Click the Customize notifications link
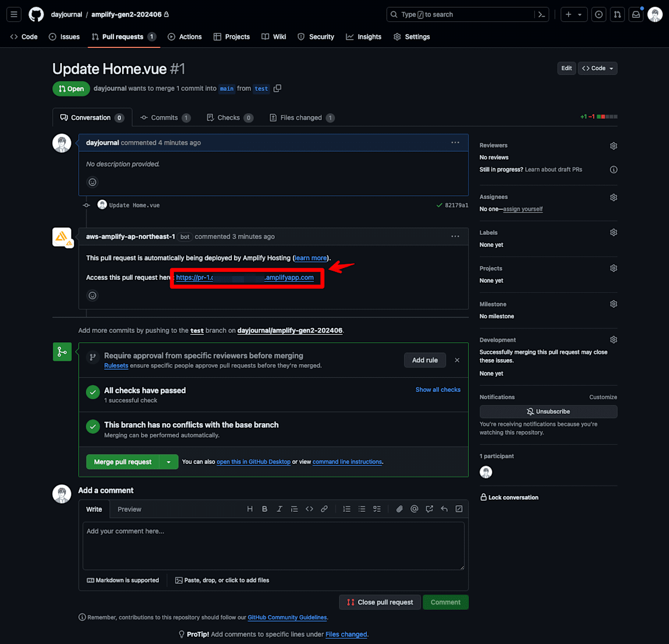The image size is (669, 644). pyautogui.click(x=603, y=397)
